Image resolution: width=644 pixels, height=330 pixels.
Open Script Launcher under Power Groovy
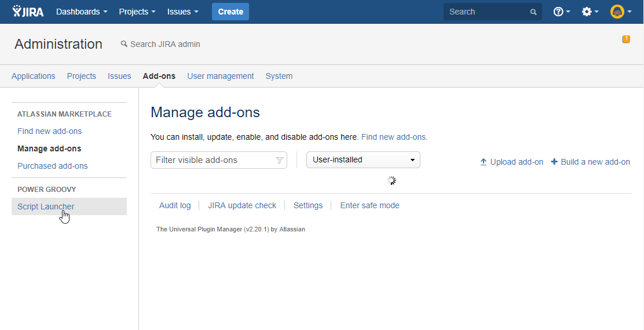coord(69,206)
